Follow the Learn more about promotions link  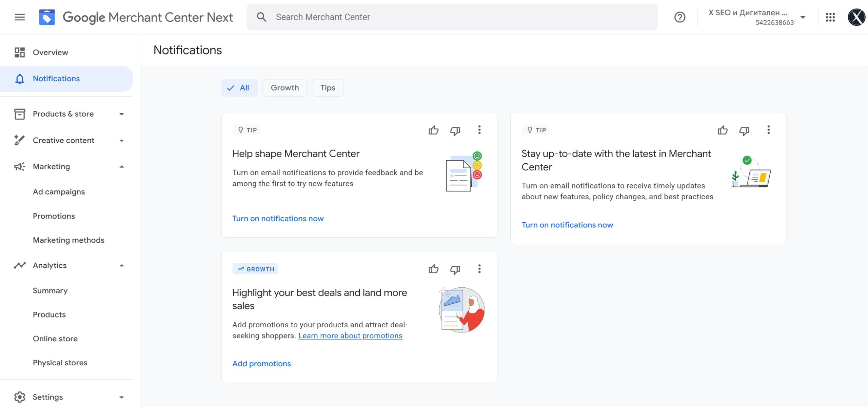tap(350, 335)
